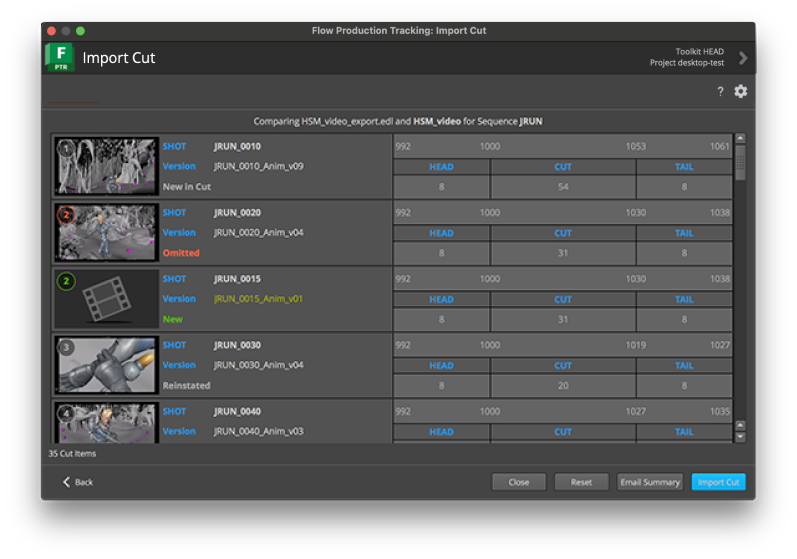This screenshot has width=797, height=559.
Task: Click the green New status text
Action: [x=172, y=319]
